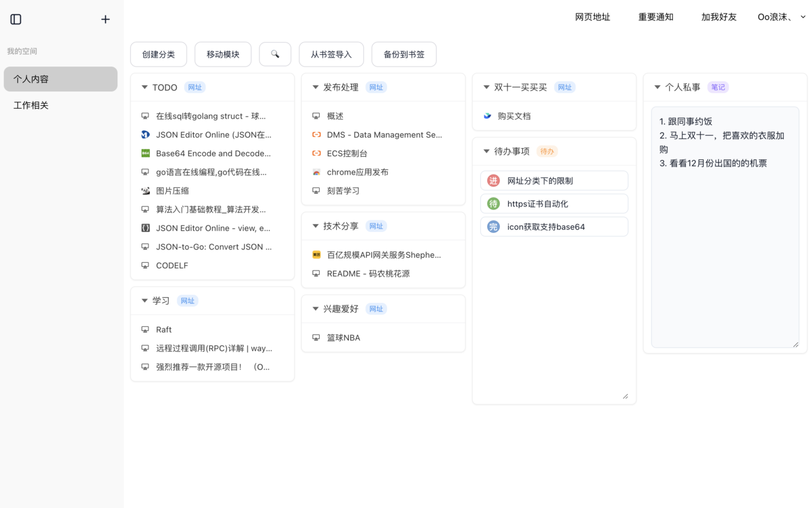
Task: Open 重要通知 in top navigation
Action: (656, 17)
